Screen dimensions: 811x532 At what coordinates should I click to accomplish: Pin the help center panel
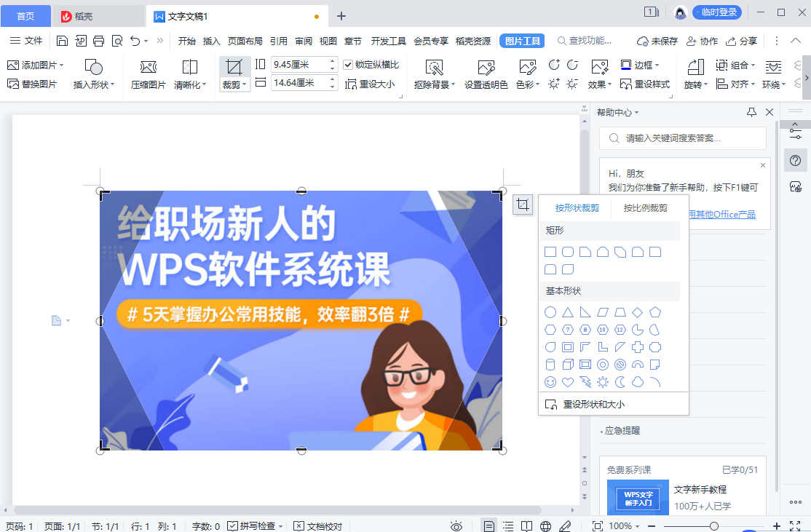point(751,112)
